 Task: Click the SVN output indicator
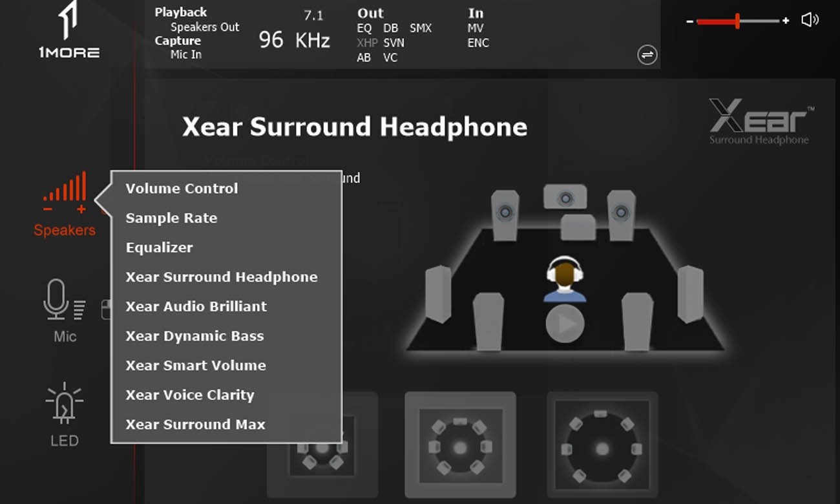(394, 43)
